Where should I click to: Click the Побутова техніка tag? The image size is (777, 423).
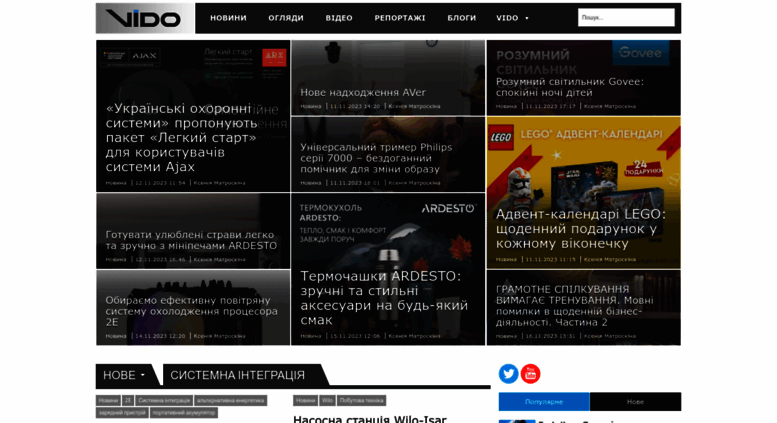[x=361, y=400]
